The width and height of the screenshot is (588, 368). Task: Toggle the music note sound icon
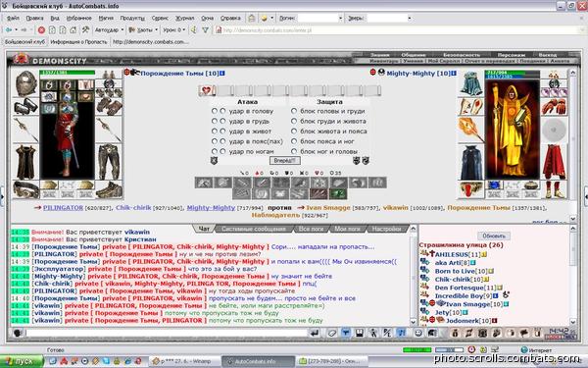(401, 333)
